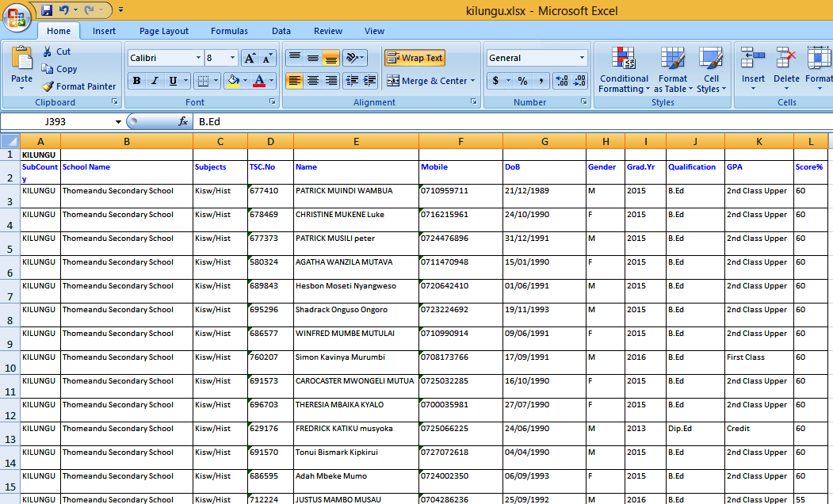
Task: Click the Save icon in quick access toolbar
Action: click(x=47, y=10)
